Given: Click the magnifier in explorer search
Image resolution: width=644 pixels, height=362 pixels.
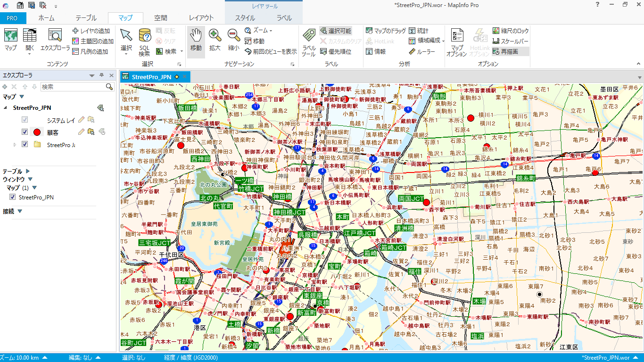Looking at the screenshot, I should 109,87.
